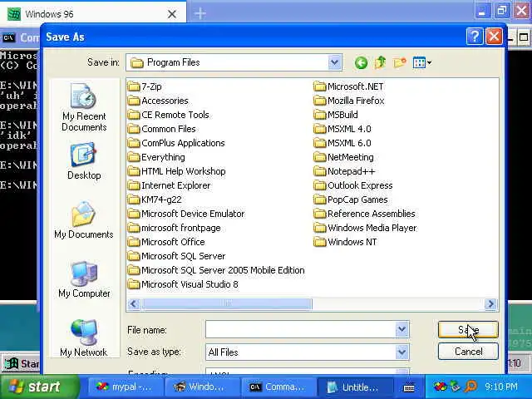Image resolution: width=532 pixels, height=399 pixels.
Task: Expand the Save in location dropdown
Action: [334, 62]
